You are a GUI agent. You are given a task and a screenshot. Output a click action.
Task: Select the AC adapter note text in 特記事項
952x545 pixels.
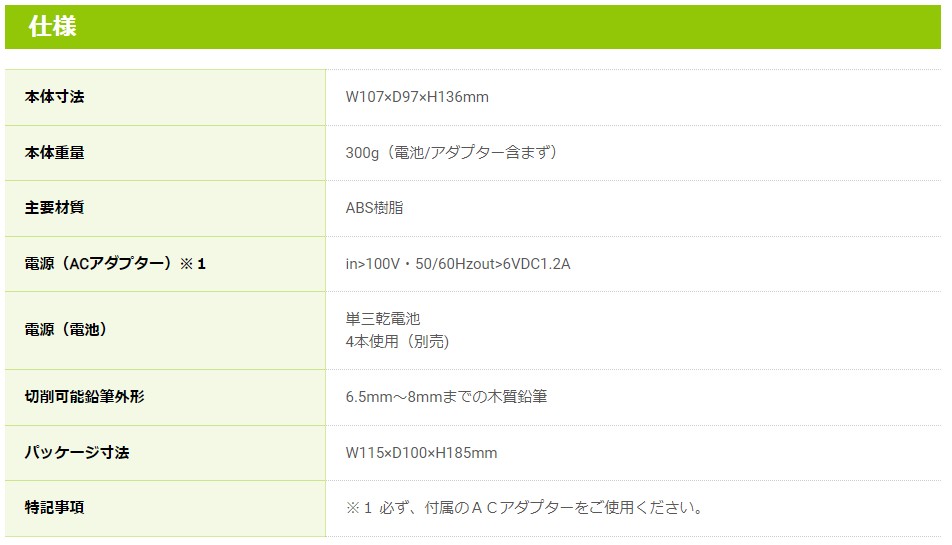click(525, 507)
